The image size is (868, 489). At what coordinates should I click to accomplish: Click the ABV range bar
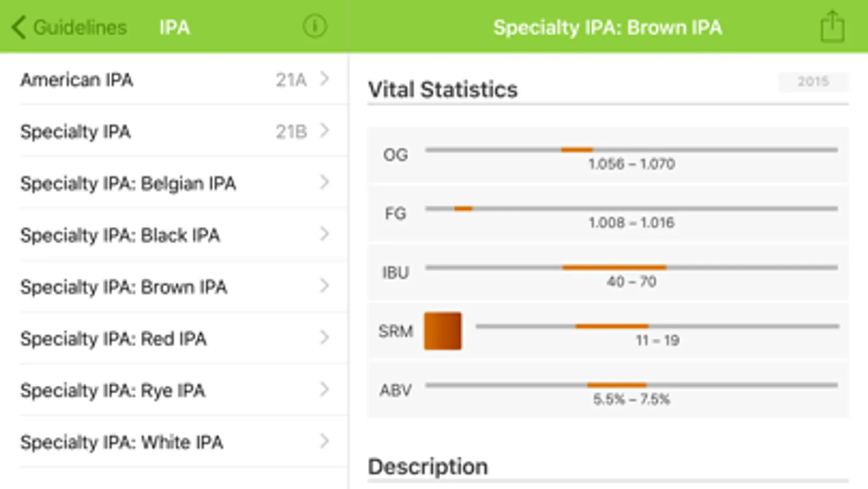631,385
